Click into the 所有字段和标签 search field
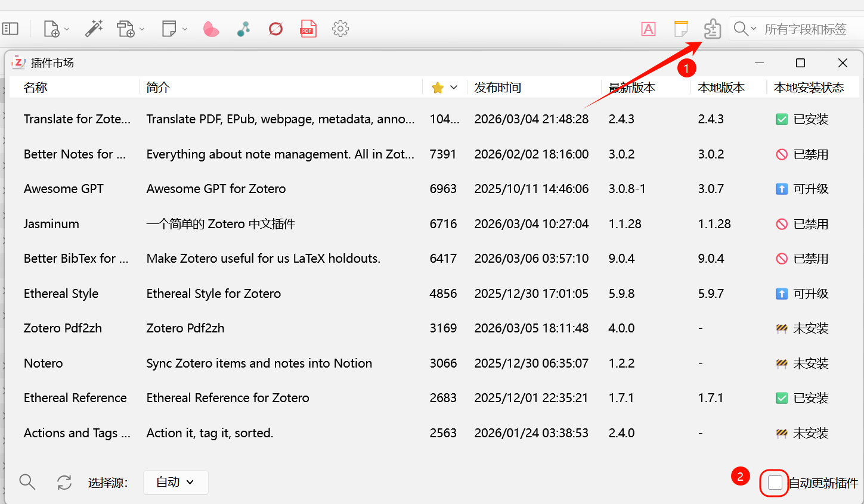The image size is (864, 504). point(806,29)
